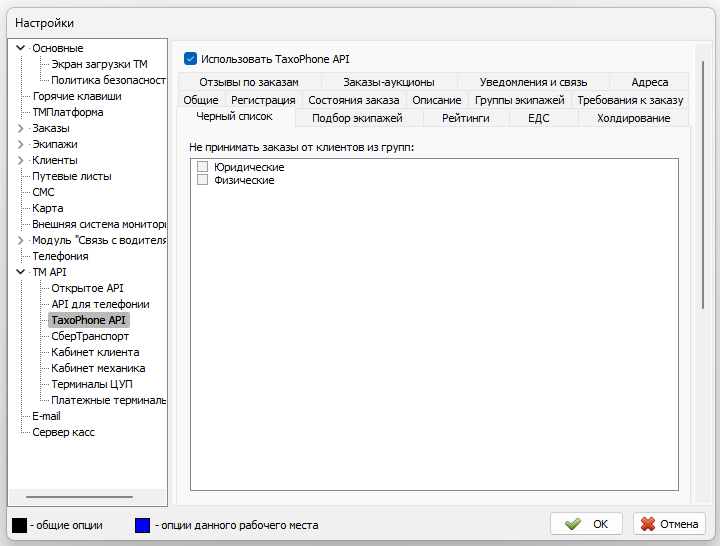Collapse the TM API tree node
This screenshot has width=720, height=546.
(x=20, y=272)
